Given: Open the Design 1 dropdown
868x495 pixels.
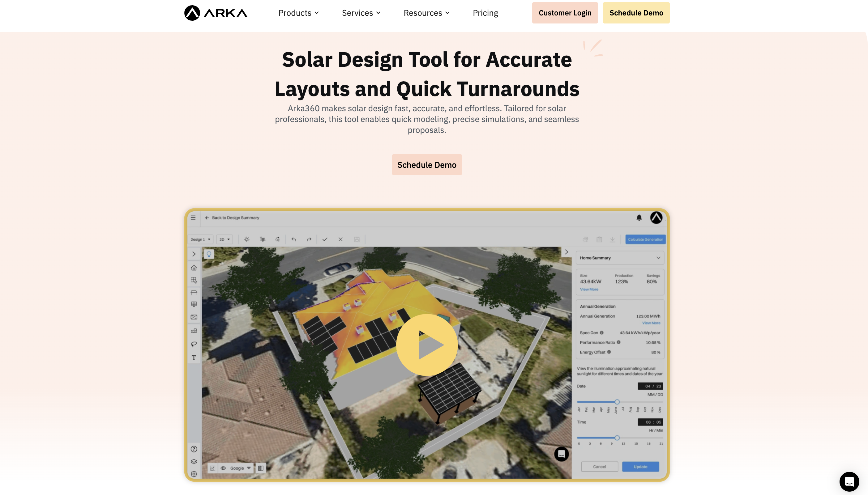Looking at the screenshot, I should 200,239.
